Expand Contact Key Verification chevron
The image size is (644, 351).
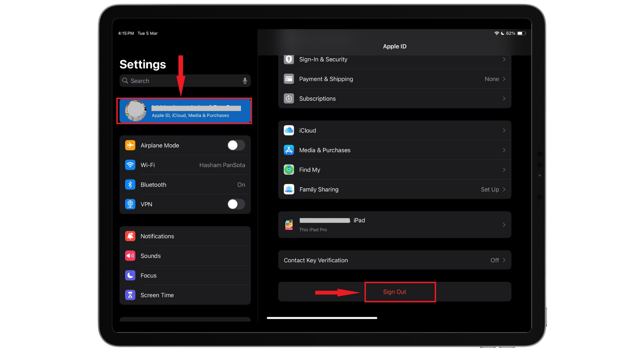click(x=504, y=260)
